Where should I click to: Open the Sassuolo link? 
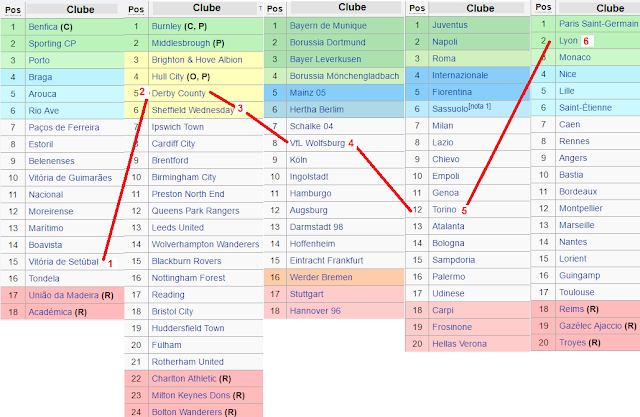point(450,109)
